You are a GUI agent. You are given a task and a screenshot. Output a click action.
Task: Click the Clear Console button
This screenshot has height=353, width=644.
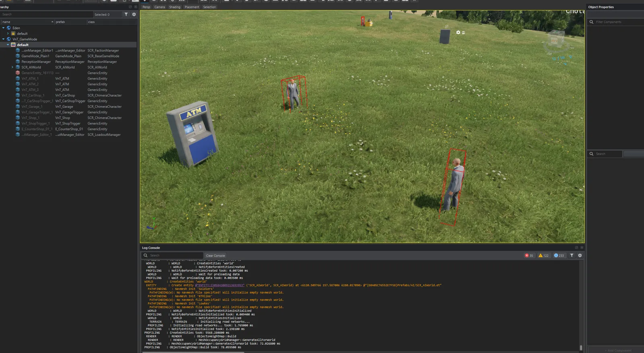[x=215, y=255]
